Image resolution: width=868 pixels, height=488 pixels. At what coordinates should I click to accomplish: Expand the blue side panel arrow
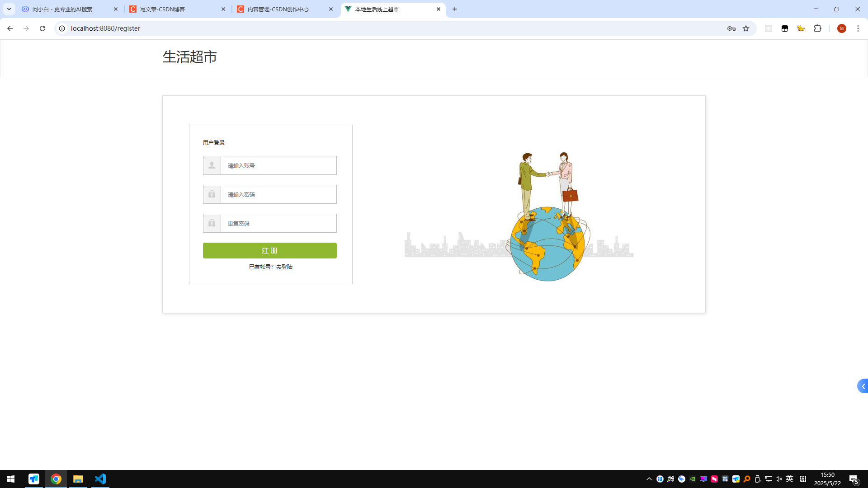point(863,386)
